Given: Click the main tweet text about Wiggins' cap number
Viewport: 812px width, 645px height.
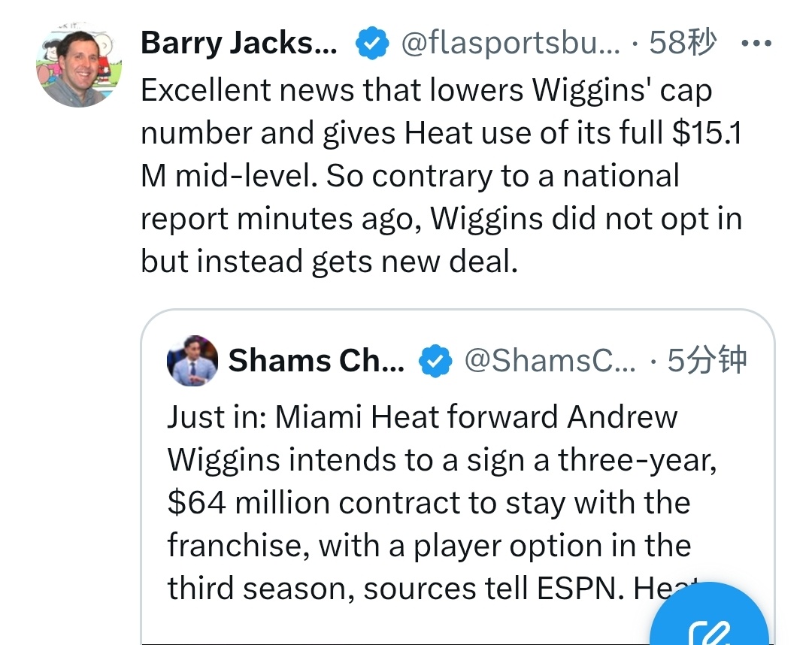Looking at the screenshot, I should click(442, 175).
